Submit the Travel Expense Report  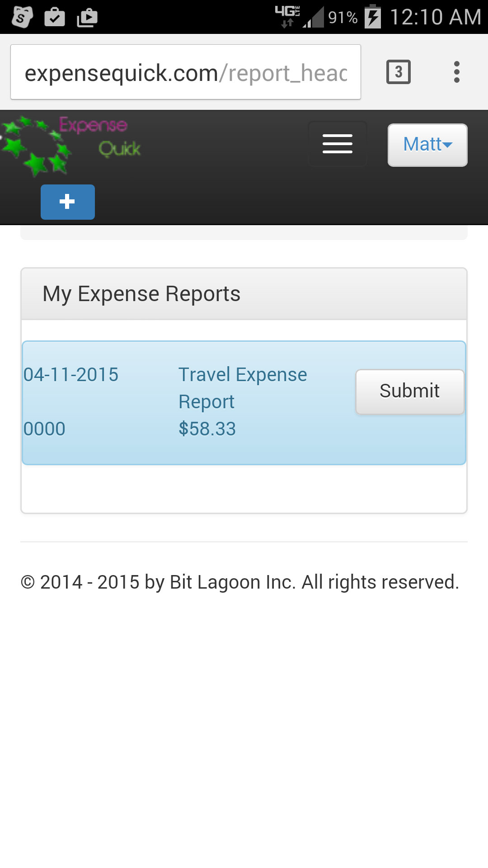[410, 392]
